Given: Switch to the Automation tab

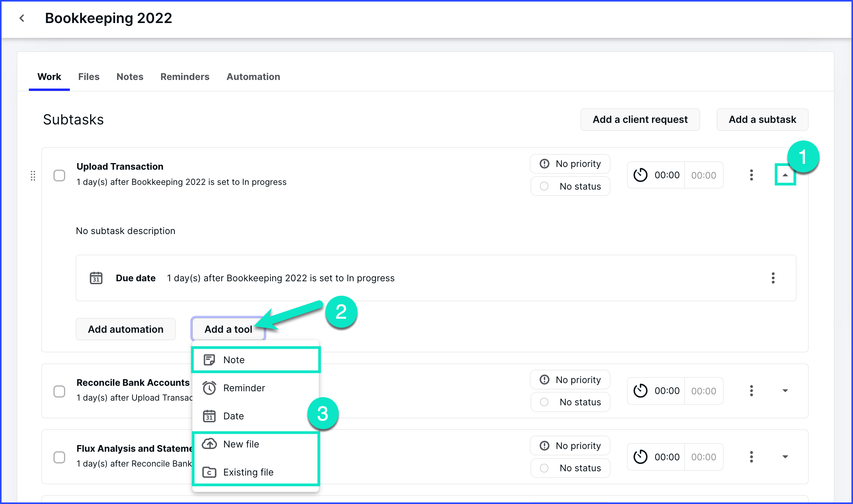Looking at the screenshot, I should point(253,77).
